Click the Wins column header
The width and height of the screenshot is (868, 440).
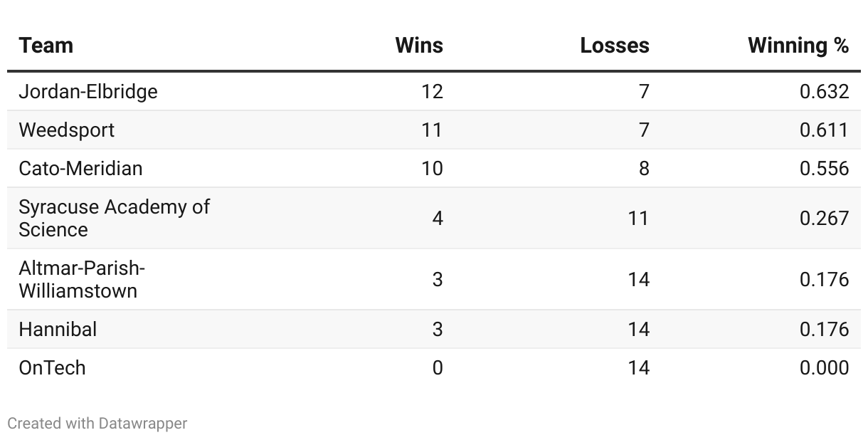point(419,46)
